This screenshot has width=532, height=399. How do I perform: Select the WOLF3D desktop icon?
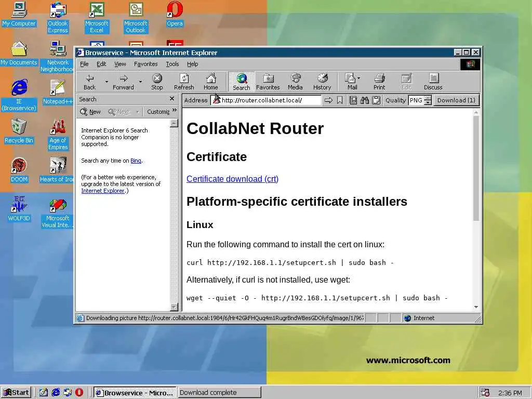pos(19,209)
